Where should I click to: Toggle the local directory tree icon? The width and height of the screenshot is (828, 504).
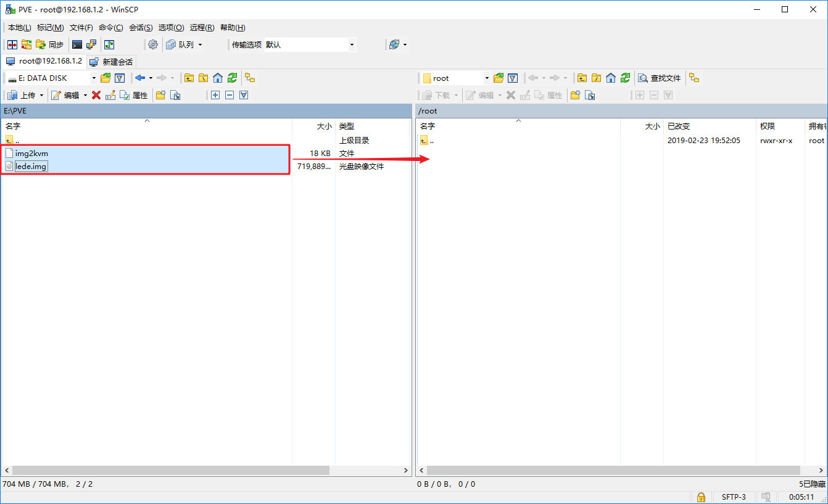tap(250, 78)
